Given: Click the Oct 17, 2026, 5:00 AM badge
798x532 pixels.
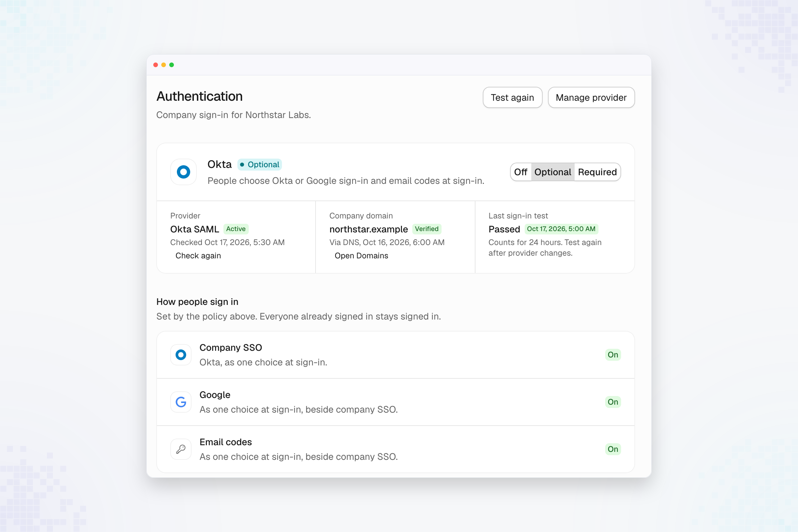Looking at the screenshot, I should 561,229.
